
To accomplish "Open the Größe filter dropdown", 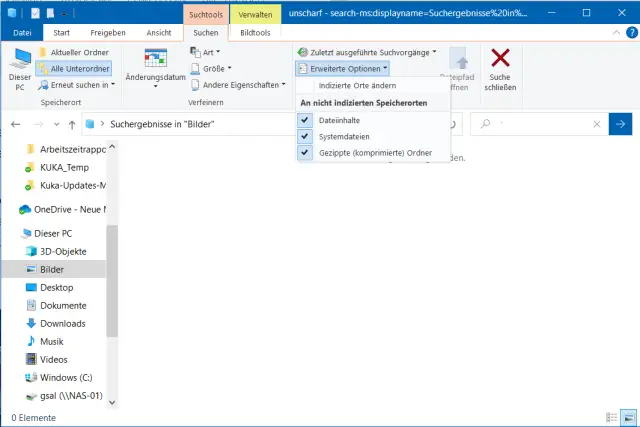I will click(211, 69).
